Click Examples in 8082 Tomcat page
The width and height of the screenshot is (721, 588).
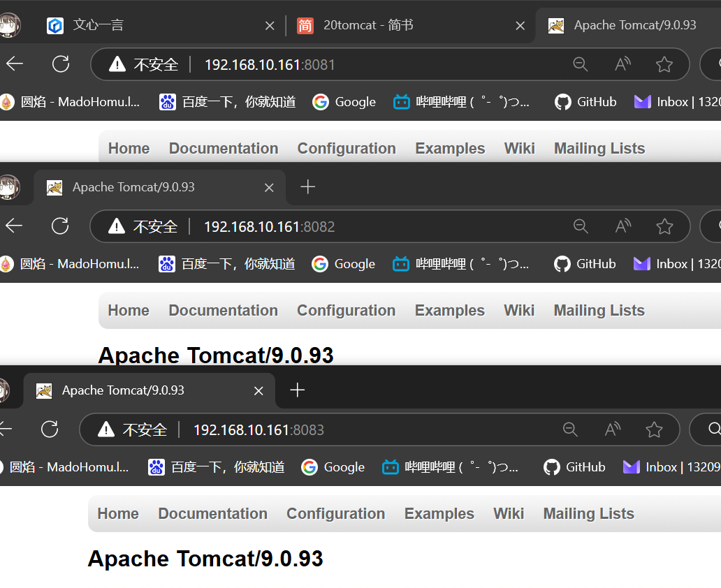(449, 310)
